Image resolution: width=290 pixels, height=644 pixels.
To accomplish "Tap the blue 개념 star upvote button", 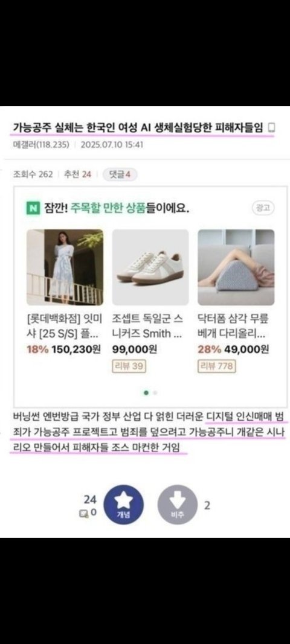I will pos(123,505).
